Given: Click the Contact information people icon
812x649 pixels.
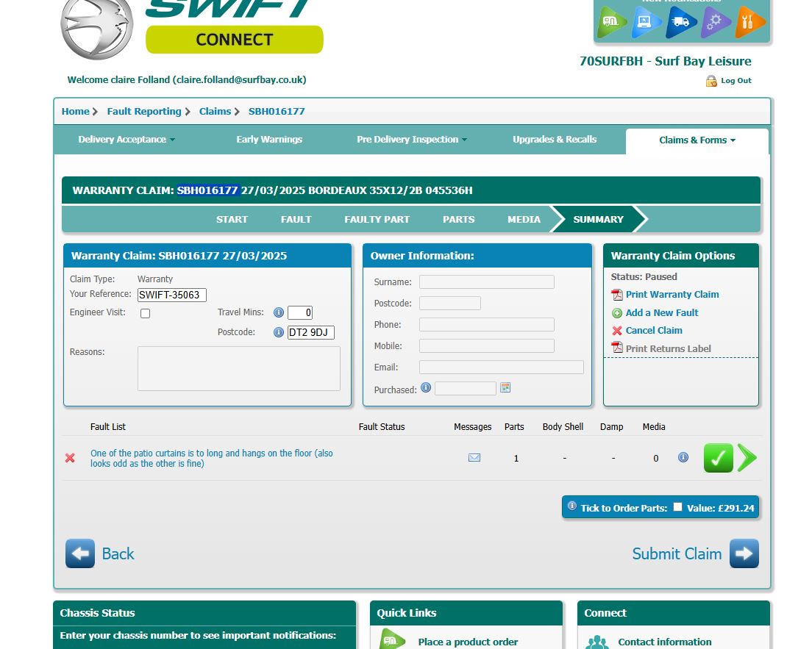Looking at the screenshot, I should 596,642.
